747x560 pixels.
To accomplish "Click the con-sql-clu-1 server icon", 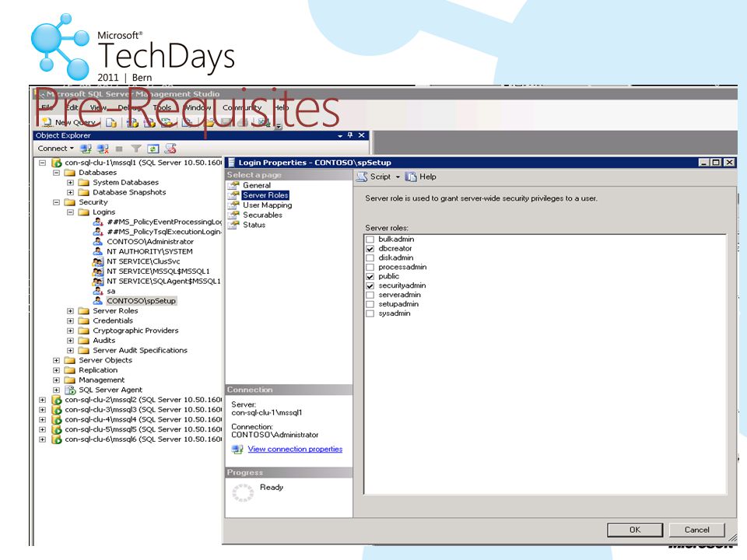I will point(56,163).
